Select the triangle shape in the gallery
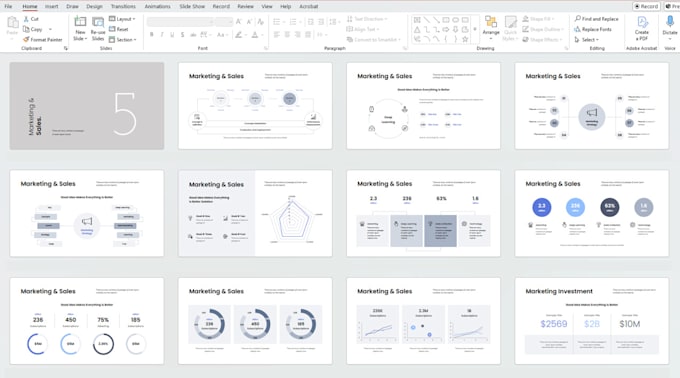This screenshot has width=680, height=378. 417,29
